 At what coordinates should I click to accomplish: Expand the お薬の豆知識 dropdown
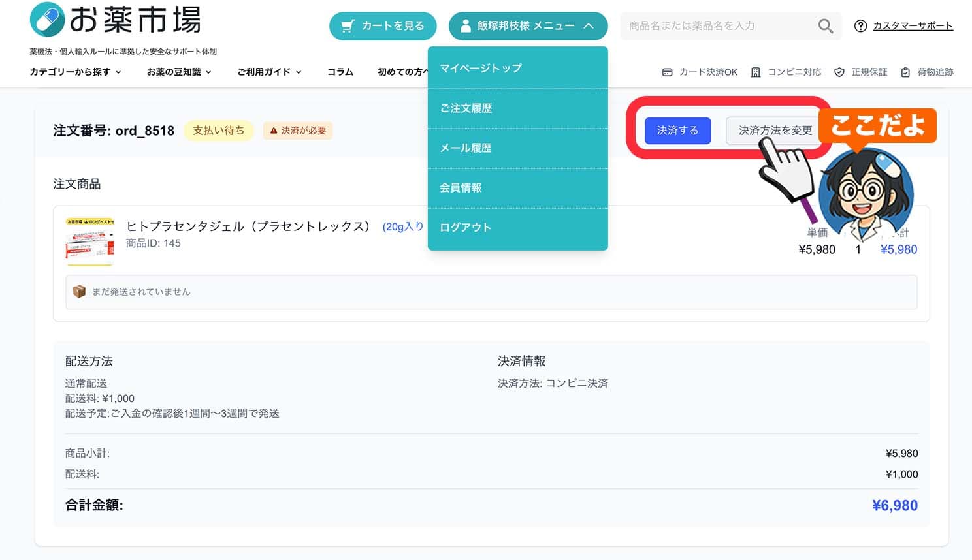[x=178, y=72]
